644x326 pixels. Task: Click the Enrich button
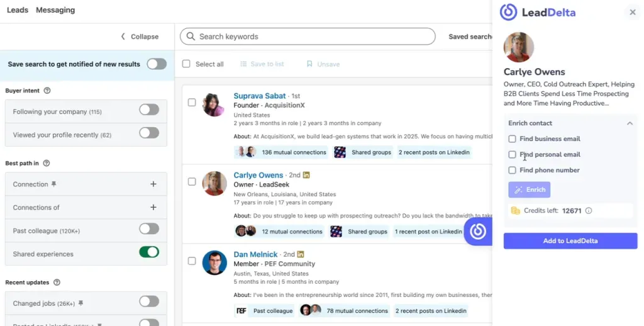click(530, 189)
